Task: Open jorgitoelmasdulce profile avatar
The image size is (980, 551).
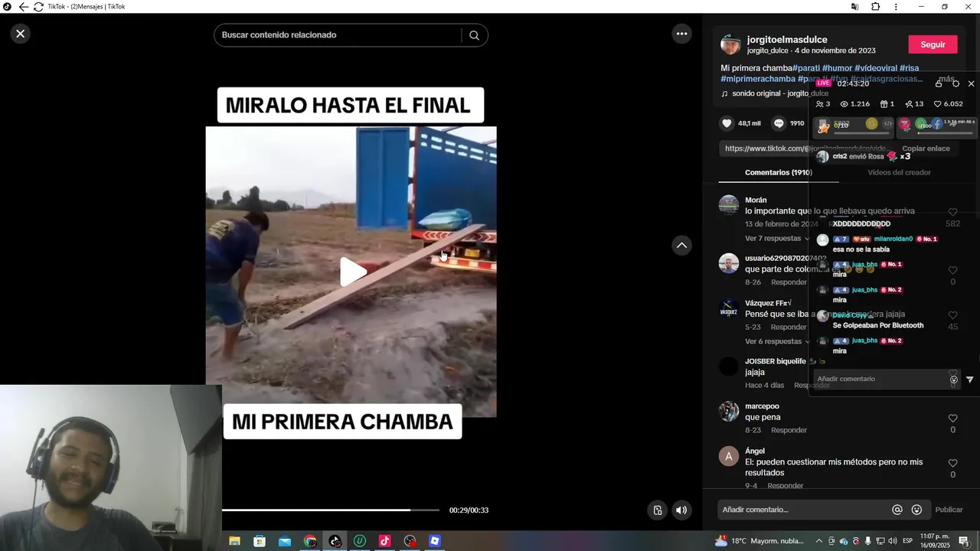Action: tap(730, 44)
